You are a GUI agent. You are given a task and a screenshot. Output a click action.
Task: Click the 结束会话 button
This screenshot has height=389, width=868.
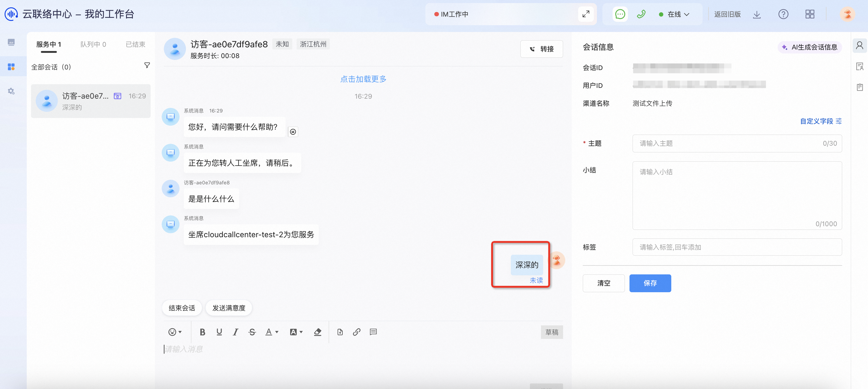click(182, 308)
